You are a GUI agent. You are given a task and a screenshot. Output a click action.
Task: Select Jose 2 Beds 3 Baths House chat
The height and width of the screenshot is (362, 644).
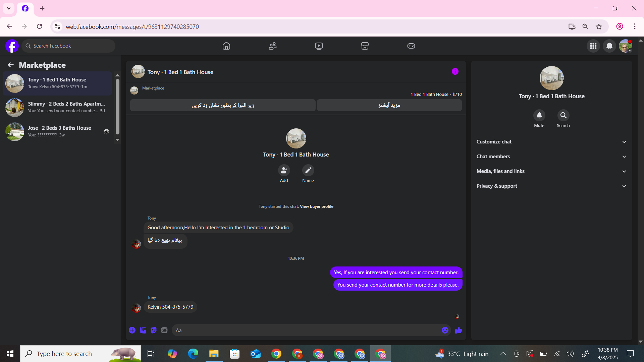pyautogui.click(x=57, y=131)
